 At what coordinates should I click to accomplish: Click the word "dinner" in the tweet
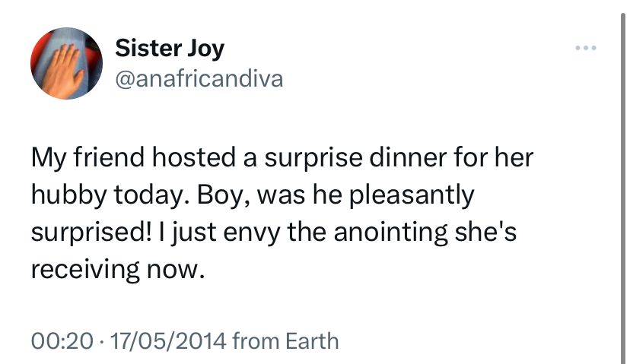(408, 157)
